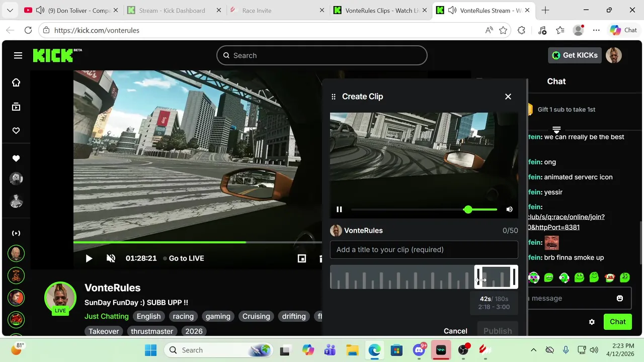Select the 2026 tag

pyautogui.click(x=194, y=331)
